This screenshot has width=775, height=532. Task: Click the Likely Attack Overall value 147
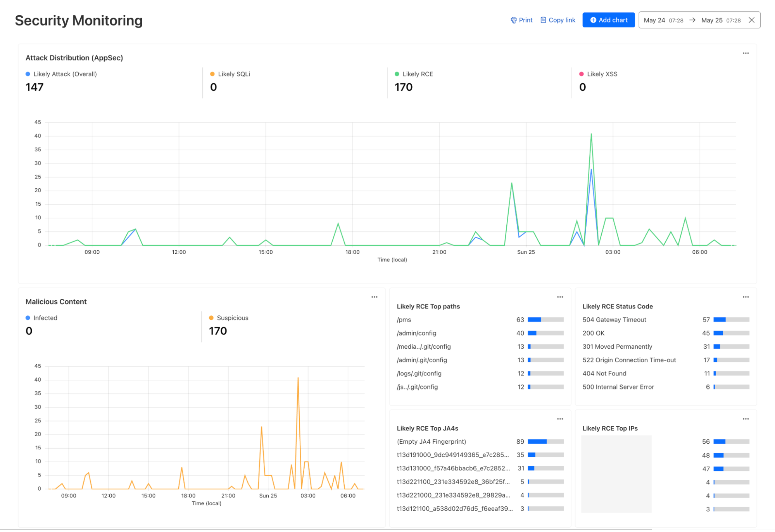click(x=35, y=87)
